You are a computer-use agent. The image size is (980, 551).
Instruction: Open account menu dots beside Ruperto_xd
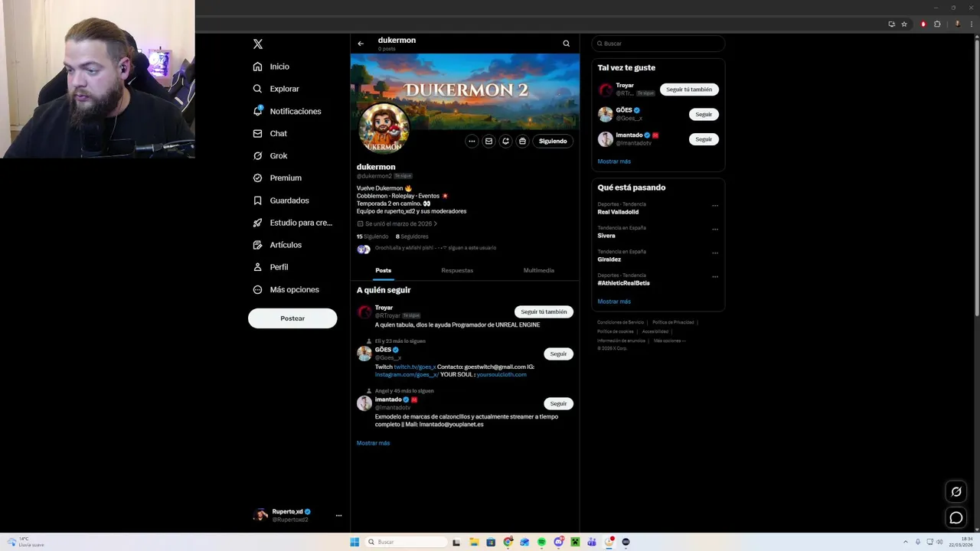click(x=338, y=516)
